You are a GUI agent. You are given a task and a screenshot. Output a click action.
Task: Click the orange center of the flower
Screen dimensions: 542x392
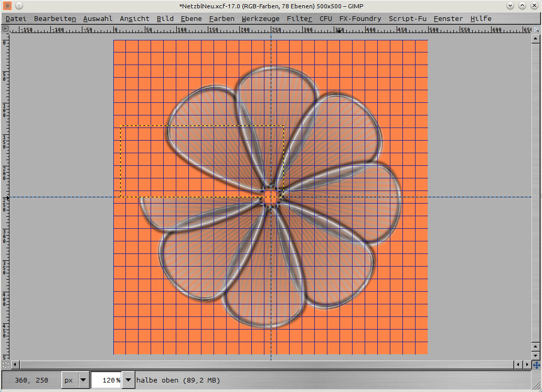pos(271,197)
